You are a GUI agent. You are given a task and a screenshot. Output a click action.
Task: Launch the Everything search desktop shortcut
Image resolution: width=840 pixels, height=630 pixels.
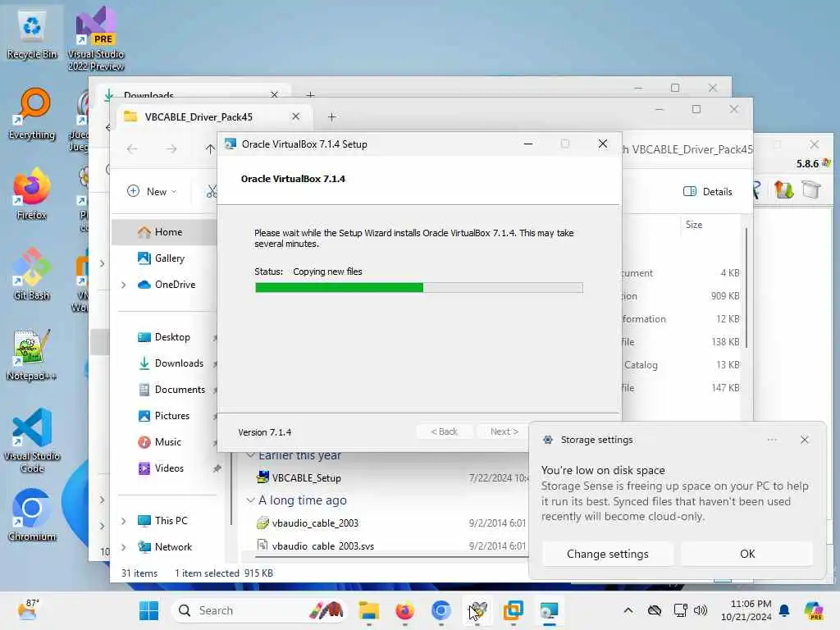(x=32, y=113)
